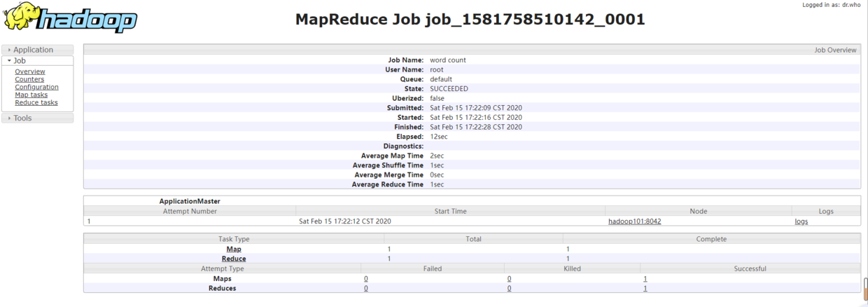Screen dimensions: 868x307
Task: Open the Configuration link in sidebar
Action: (36, 87)
